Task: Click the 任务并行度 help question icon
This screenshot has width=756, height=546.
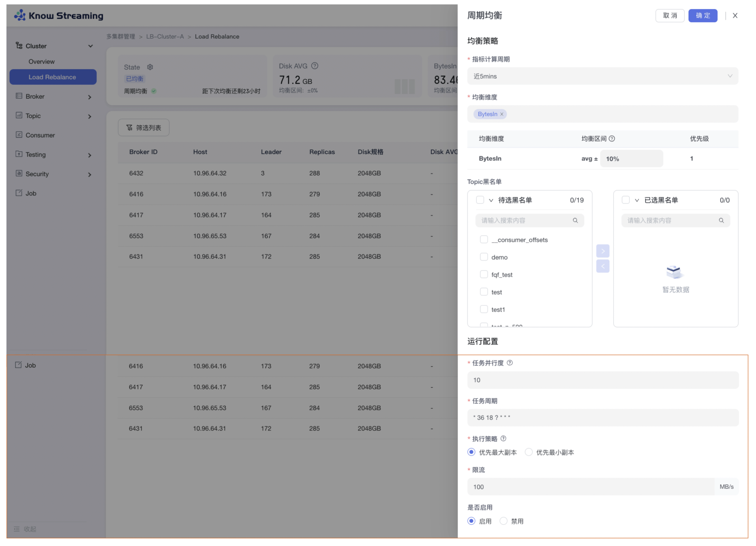Action: coord(510,363)
